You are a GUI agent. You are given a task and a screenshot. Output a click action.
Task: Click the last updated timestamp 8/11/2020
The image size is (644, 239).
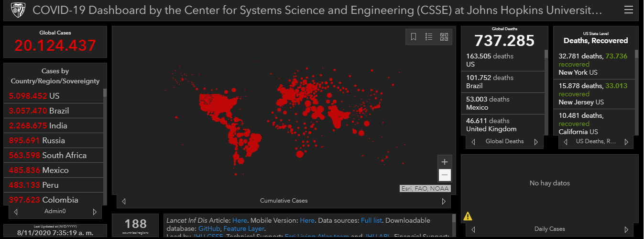[55, 233]
